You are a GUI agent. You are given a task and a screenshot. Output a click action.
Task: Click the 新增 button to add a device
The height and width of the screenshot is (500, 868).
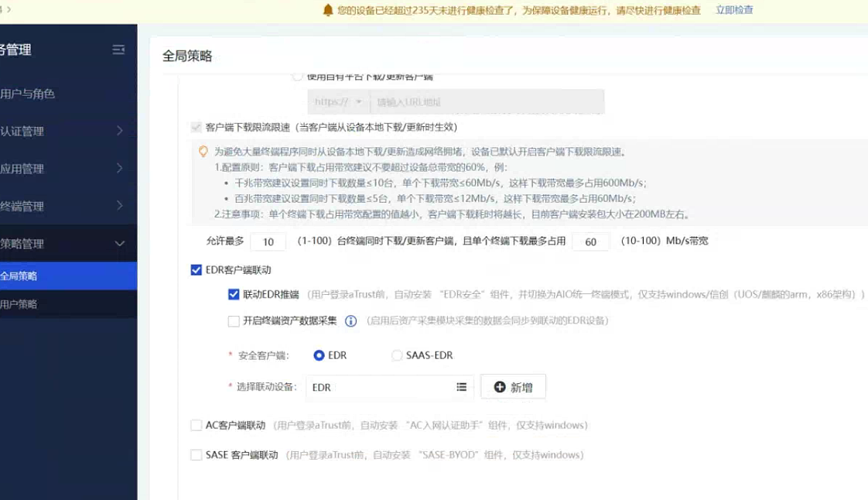[512, 387]
